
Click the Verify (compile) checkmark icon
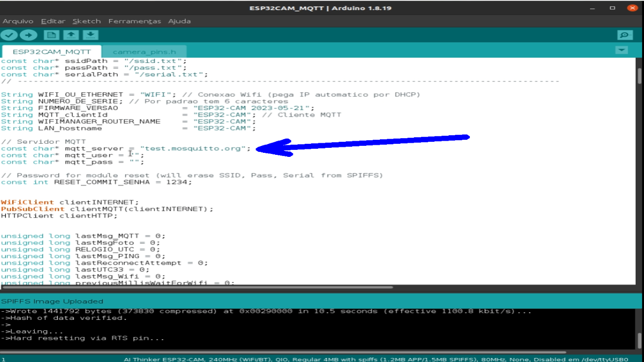[x=9, y=35]
